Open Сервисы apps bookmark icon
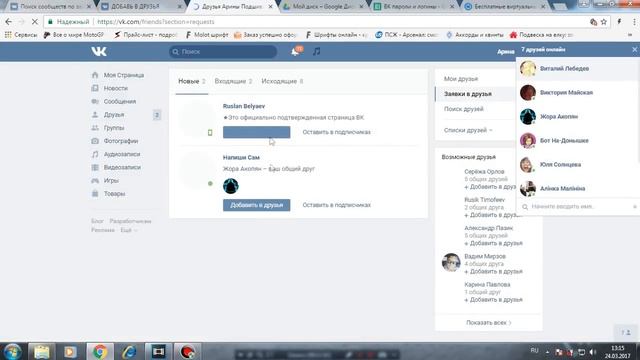Screen dimensions: 640x360 pyautogui.click(x=8, y=35)
